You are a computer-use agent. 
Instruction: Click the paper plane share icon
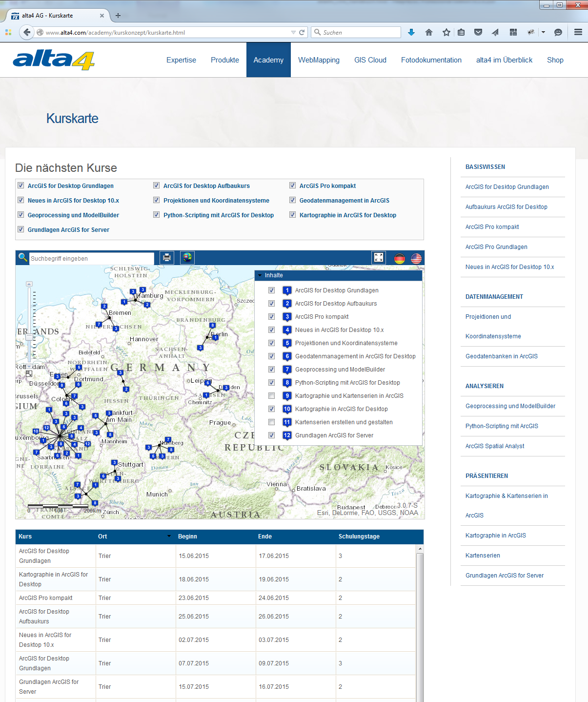[495, 32]
